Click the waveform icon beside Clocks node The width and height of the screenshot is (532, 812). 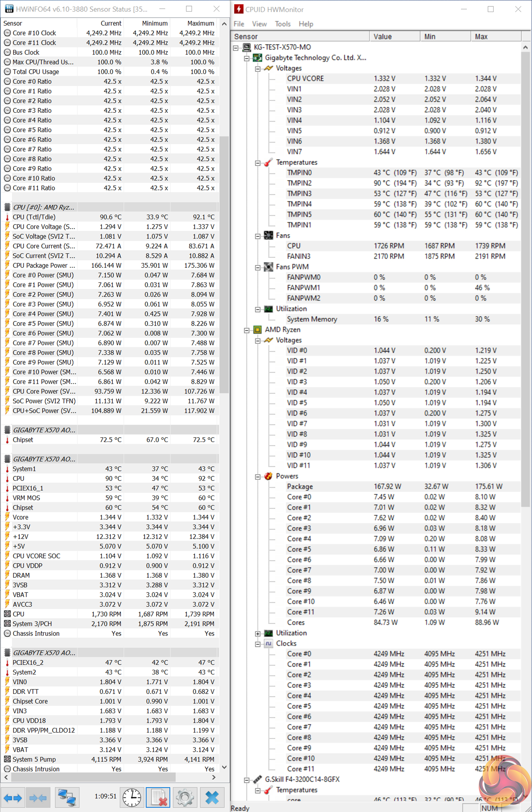(268, 643)
